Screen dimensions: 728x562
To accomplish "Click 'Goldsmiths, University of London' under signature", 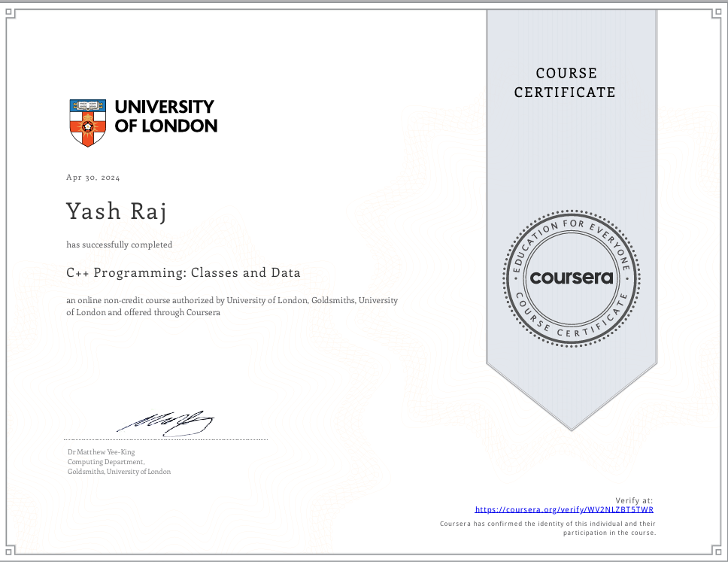I will [x=119, y=472].
